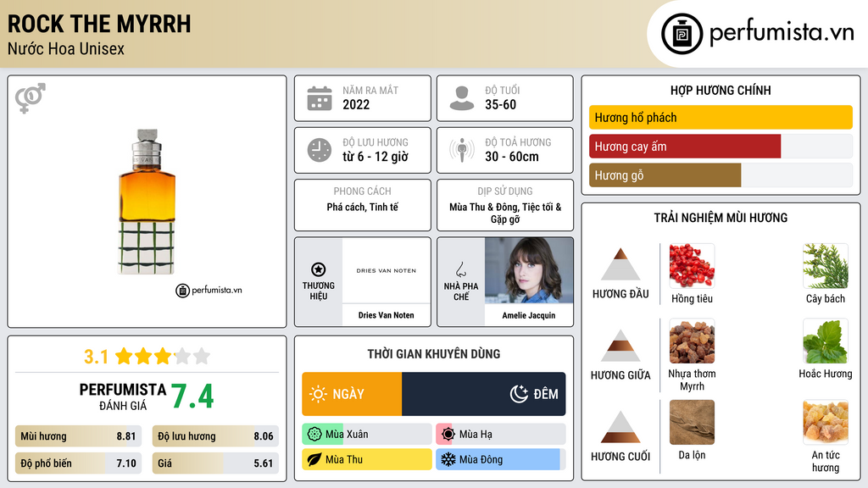Image resolution: width=868 pixels, height=488 pixels.
Task: Click Amelie Jacquin's portrait photo
Action: click(529, 270)
